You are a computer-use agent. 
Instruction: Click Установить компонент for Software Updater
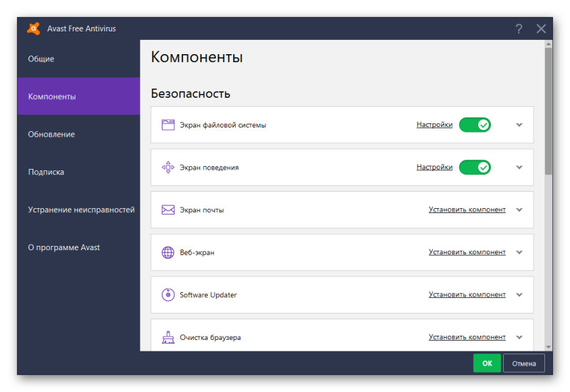[467, 294]
